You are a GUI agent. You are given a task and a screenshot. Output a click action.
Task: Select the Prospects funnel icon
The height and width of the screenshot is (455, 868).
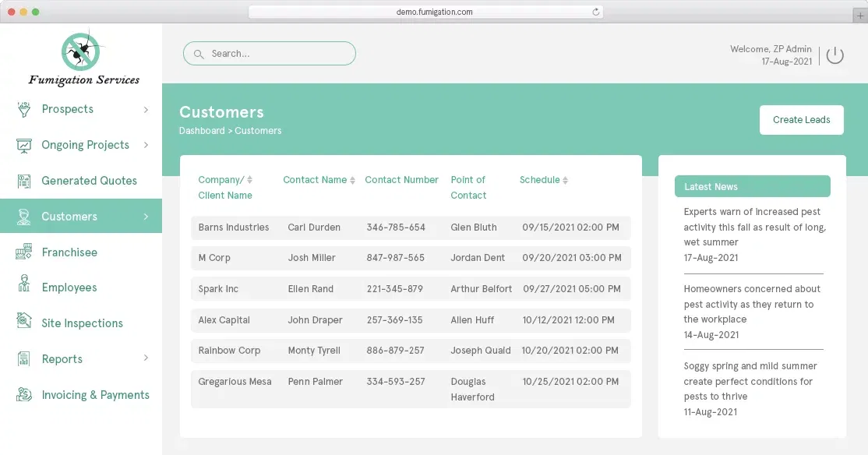[x=24, y=109]
